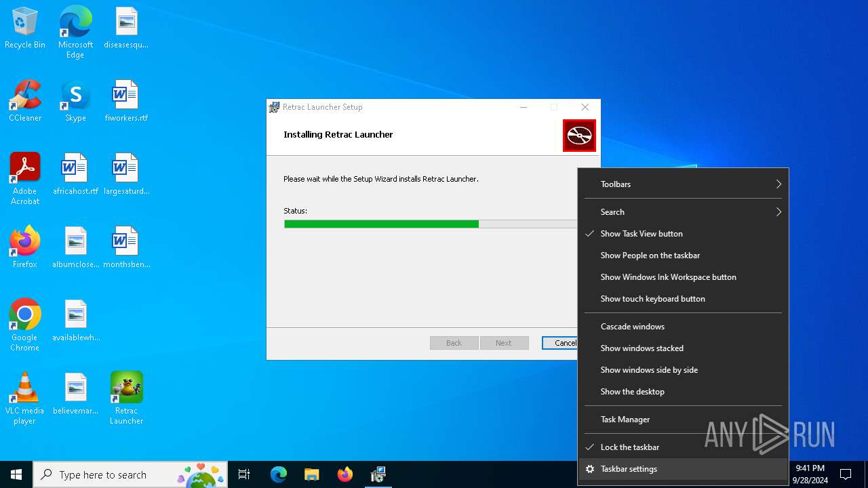Open Task Manager from context menu

pyautogui.click(x=684, y=420)
